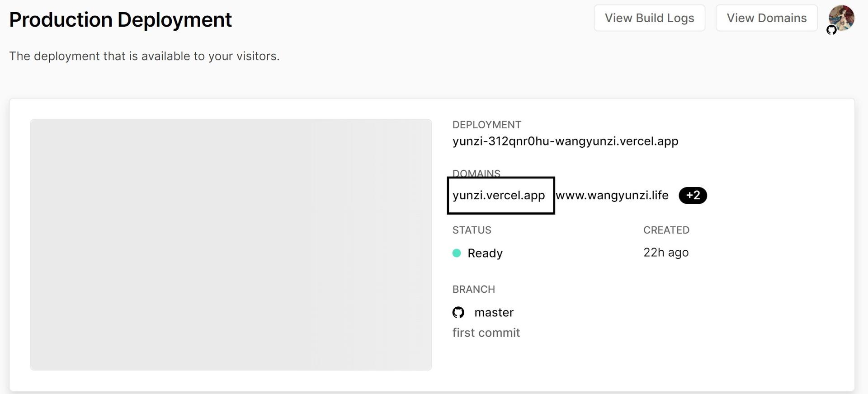The height and width of the screenshot is (394, 868).
Task: Open the View Domains button
Action: [766, 18]
